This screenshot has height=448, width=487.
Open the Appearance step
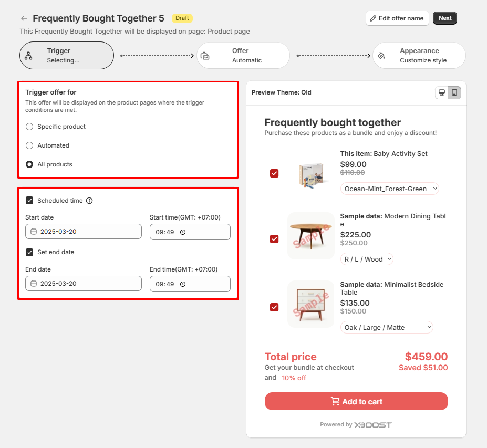419,55
